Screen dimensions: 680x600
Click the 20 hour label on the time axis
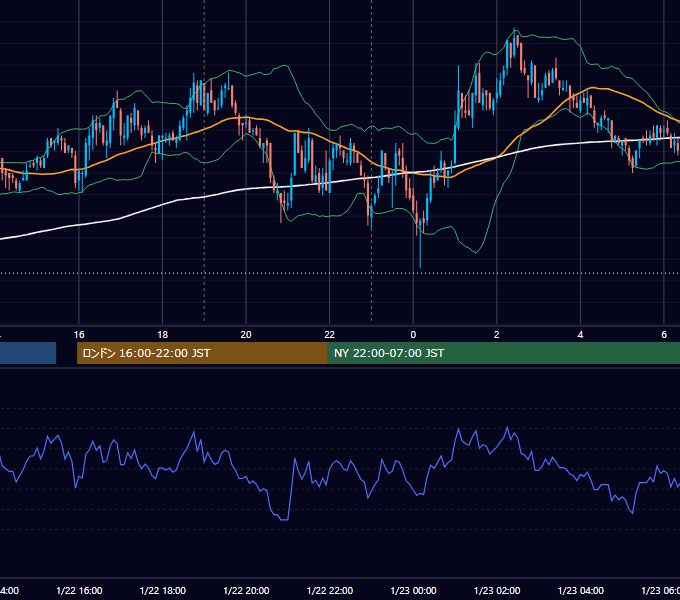tap(246, 335)
